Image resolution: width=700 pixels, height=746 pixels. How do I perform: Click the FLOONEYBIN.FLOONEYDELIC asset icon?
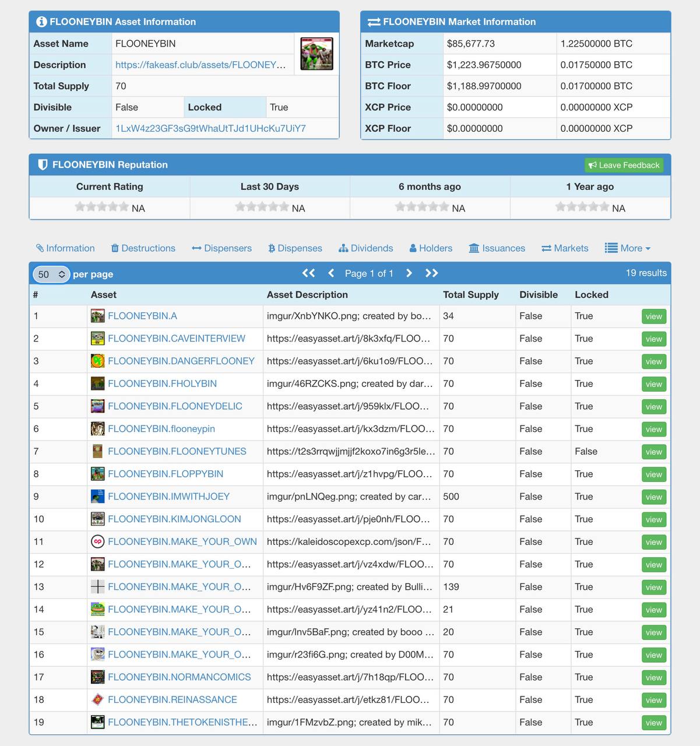pyautogui.click(x=98, y=406)
